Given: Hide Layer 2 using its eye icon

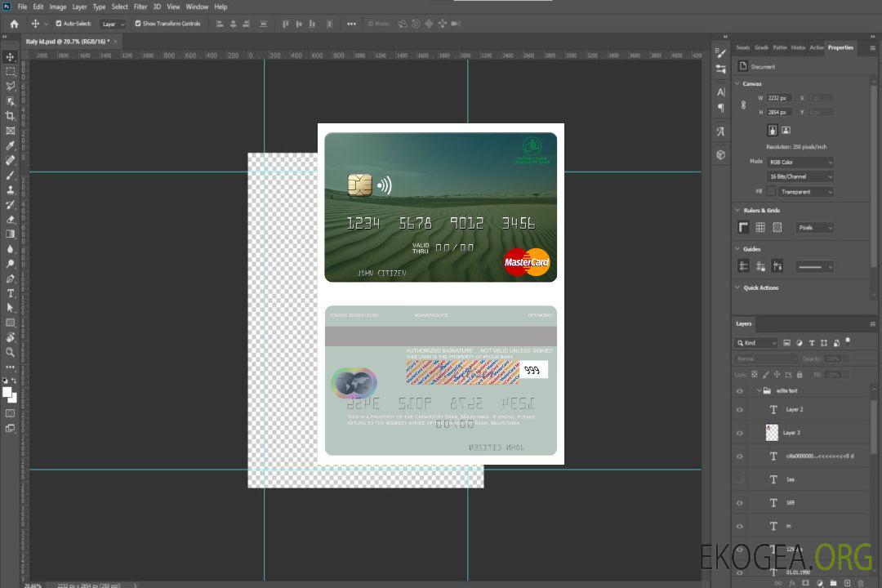Looking at the screenshot, I should coord(740,409).
